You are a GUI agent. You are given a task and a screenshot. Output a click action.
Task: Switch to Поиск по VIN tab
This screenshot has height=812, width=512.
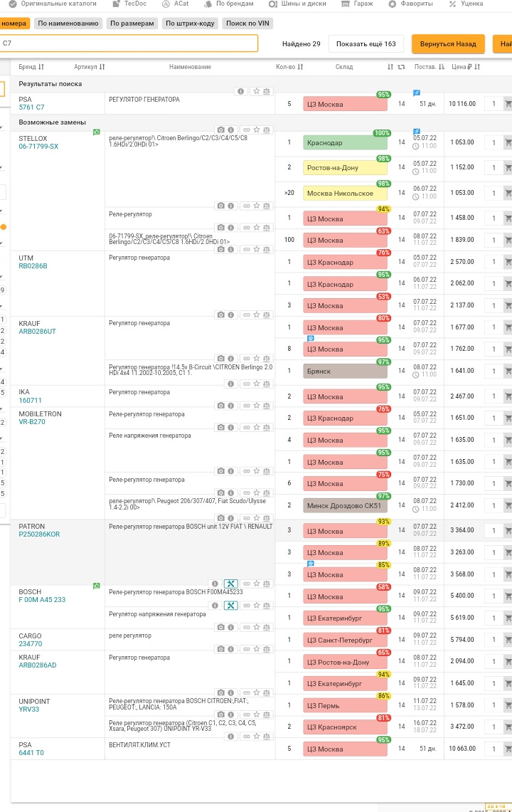(247, 23)
